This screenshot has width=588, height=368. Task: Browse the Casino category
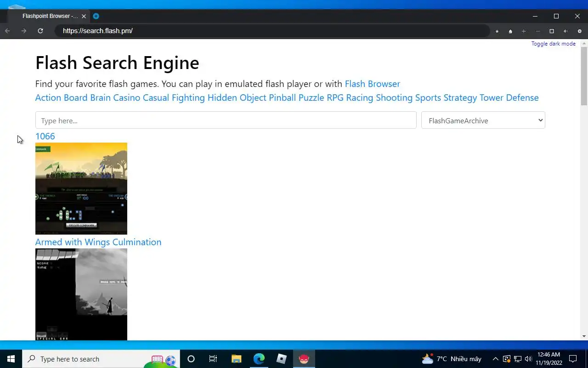(x=127, y=98)
